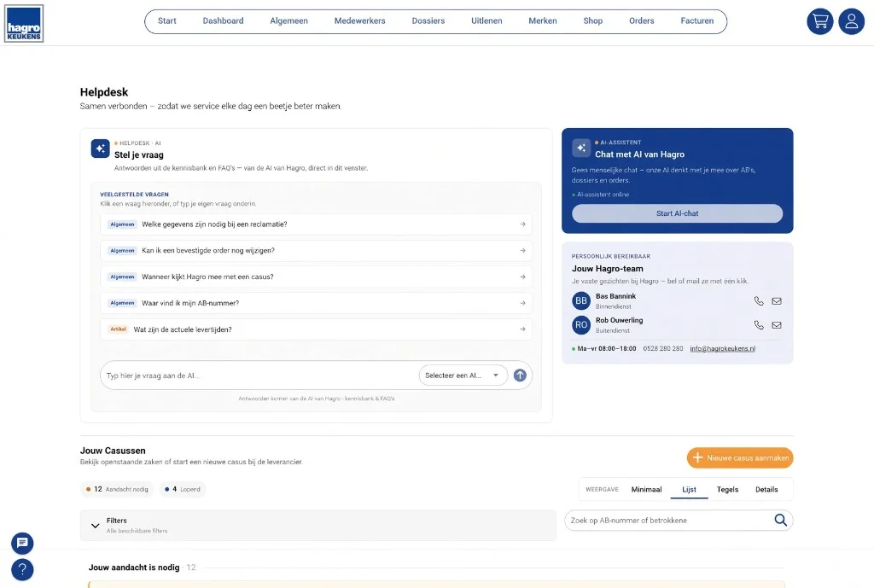Switch view to Details

pyautogui.click(x=766, y=489)
